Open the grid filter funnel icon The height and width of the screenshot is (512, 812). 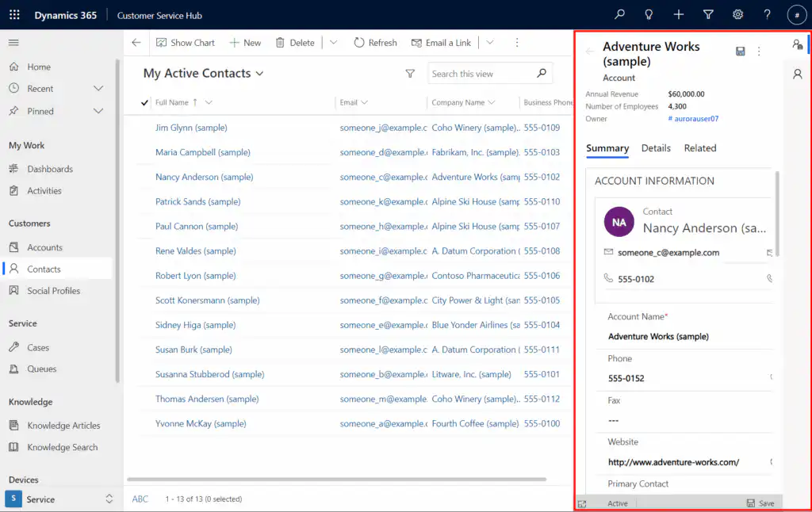[410, 74]
